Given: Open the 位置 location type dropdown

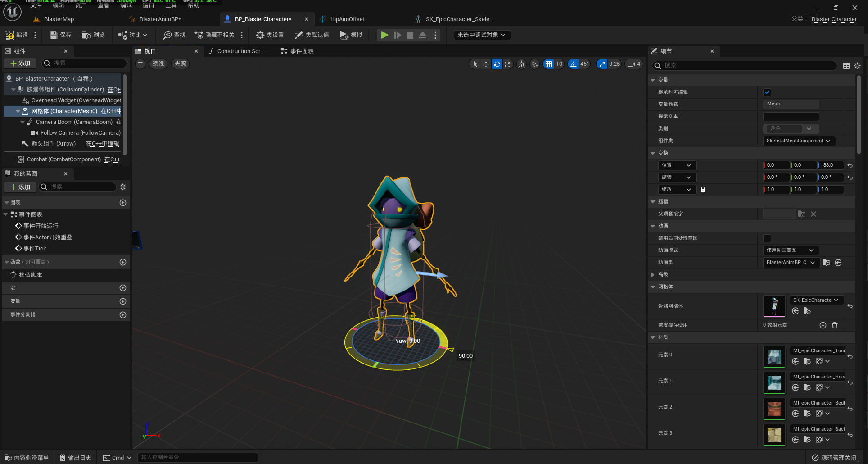Looking at the screenshot, I should (677, 165).
